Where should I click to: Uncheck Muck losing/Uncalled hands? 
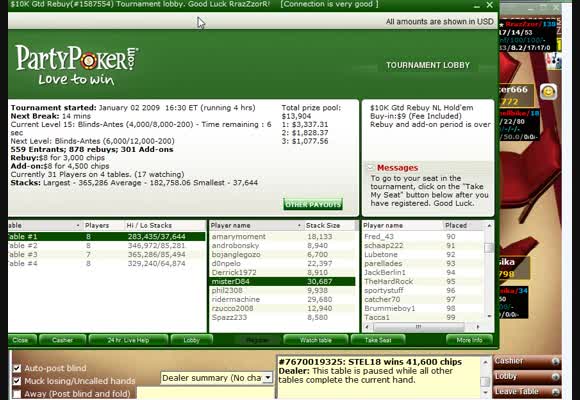(17, 381)
